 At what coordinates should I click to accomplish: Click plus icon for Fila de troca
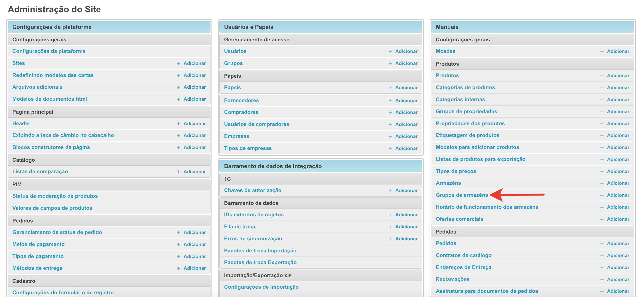[x=390, y=227]
